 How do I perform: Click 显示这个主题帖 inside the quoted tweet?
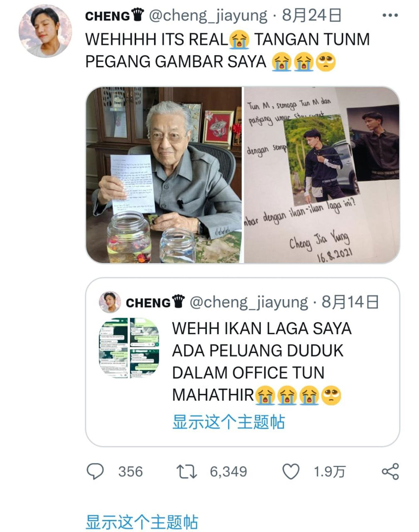[229, 422]
